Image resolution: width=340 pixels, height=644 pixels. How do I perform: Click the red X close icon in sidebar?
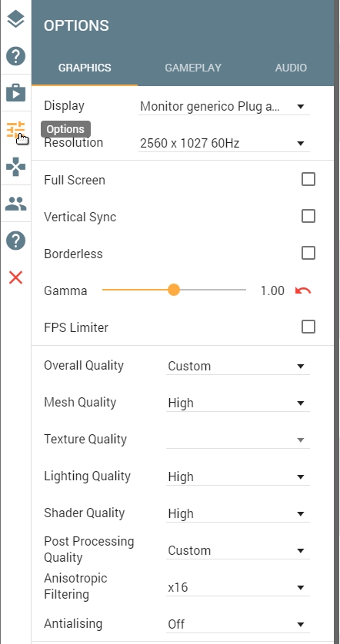(15, 277)
